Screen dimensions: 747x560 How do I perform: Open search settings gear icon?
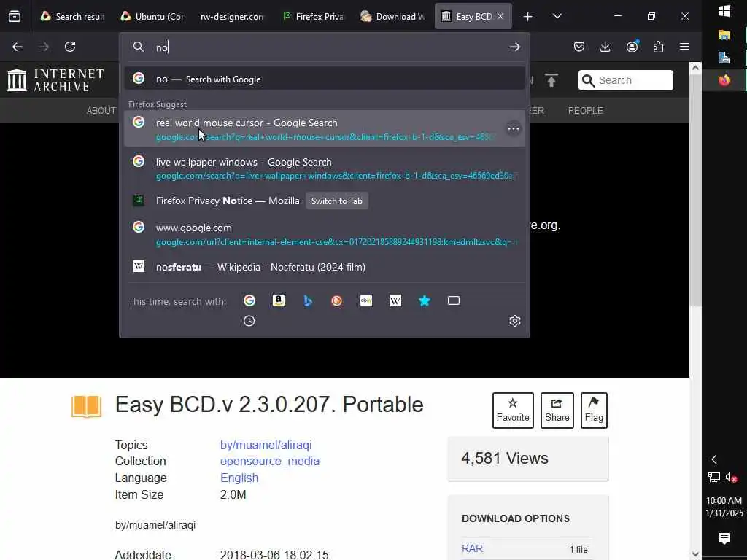point(514,321)
